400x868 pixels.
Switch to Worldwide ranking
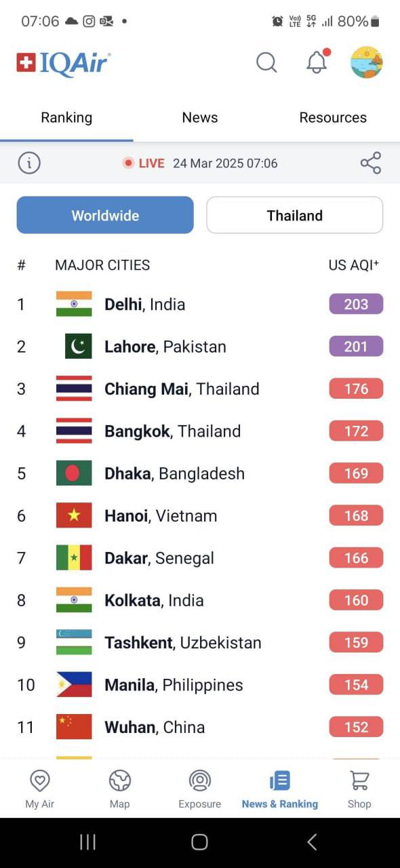click(x=105, y=215)
